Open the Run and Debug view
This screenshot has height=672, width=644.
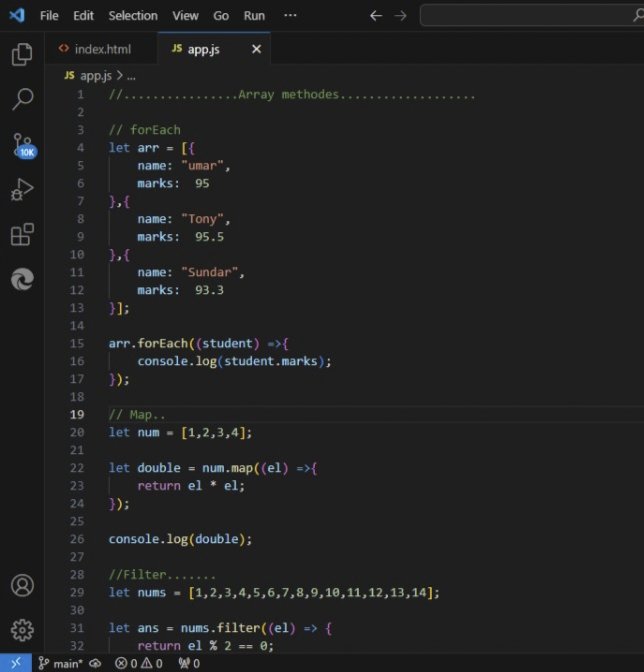22,190
